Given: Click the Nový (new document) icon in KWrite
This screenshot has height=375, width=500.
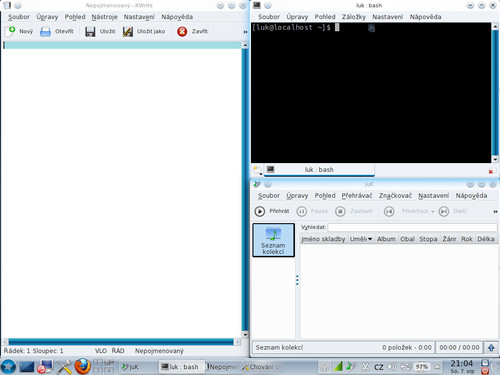Looking at the screenshot, I should [x=11, y=31].
